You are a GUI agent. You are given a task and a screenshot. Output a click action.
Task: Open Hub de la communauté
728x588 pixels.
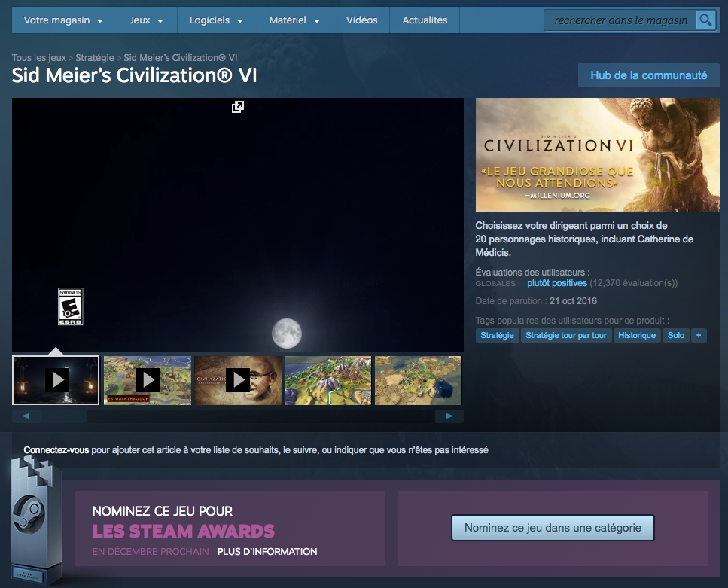(x=649, y=75)
